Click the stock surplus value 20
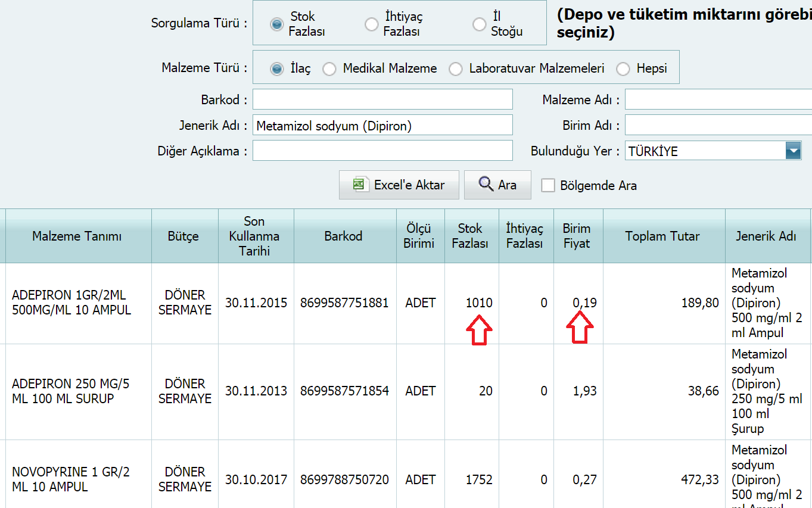The image size is (812, 508). tap(486, 391)
